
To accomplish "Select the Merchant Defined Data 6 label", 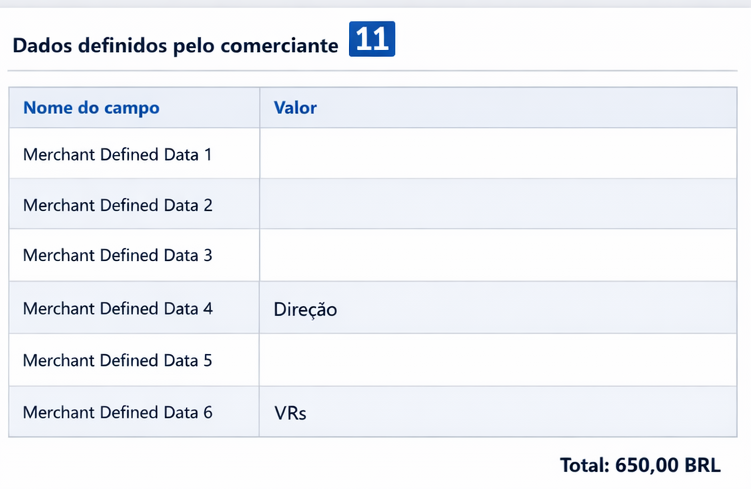I will 117,412.
